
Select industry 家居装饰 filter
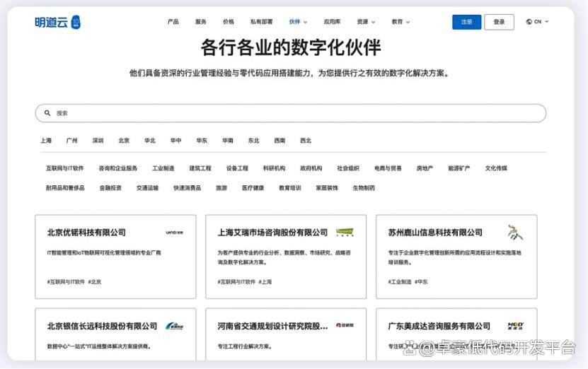click(327, 188)
